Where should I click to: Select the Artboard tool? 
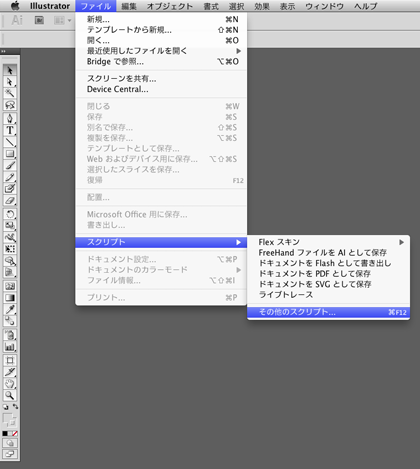click(x=10, y=360)
